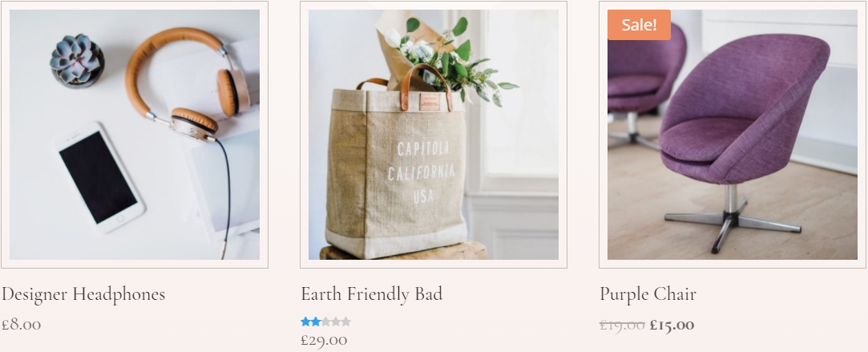Click the first blue rating star

(305, 322)
